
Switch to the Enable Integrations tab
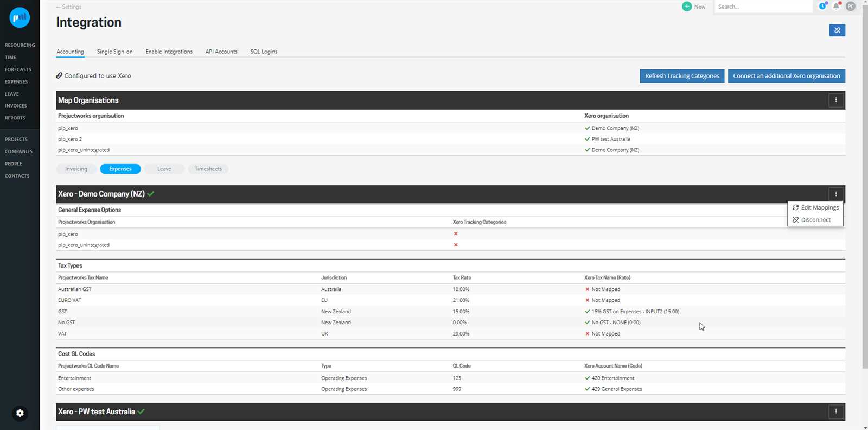pyautogui.click(x=169, y=52)
